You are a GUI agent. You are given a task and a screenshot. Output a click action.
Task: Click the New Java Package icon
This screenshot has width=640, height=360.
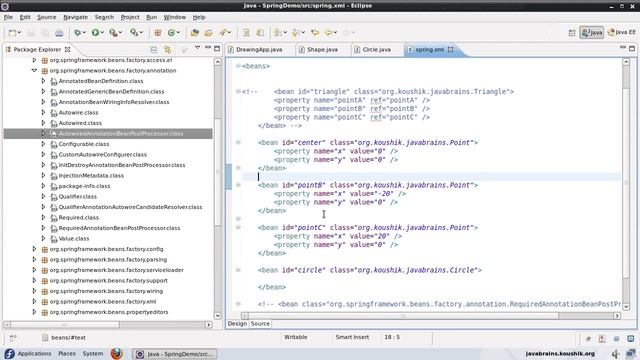click(x=158, y=33)
